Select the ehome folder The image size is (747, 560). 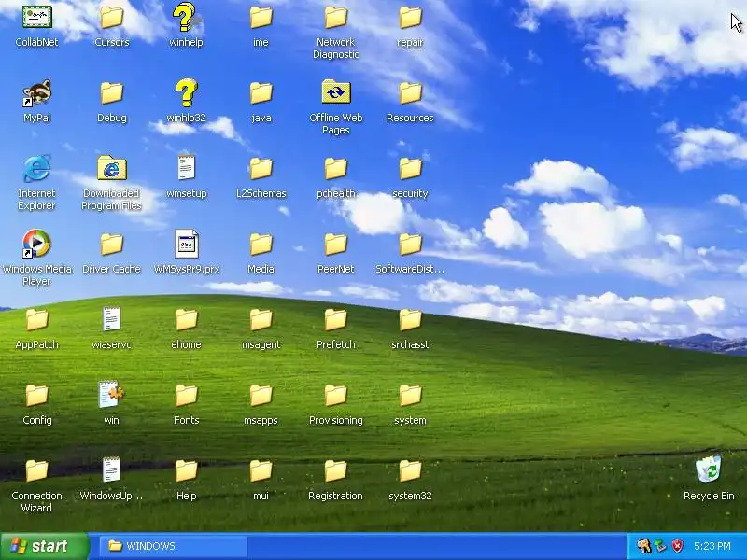tap(186, 319)
